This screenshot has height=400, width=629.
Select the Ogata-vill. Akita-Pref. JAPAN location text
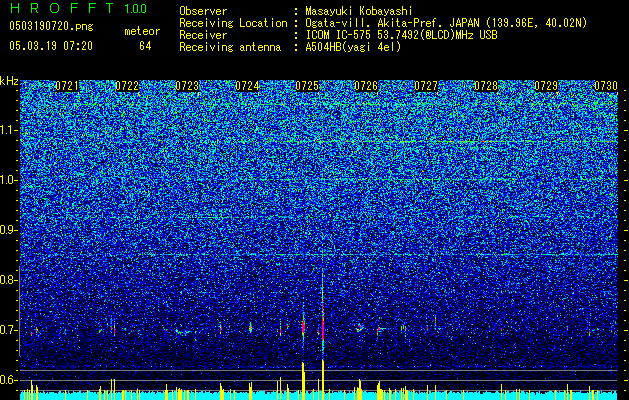click(446, 23)
